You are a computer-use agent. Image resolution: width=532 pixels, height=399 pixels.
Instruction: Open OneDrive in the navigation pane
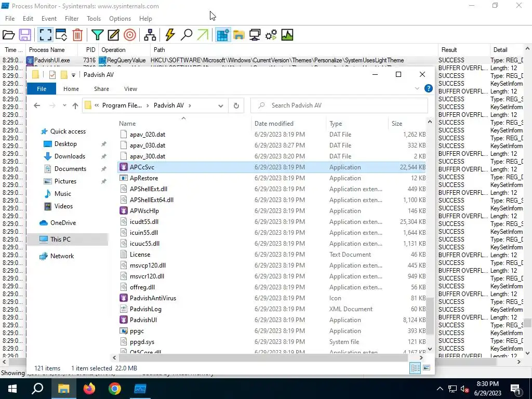[x=63, y=223]
